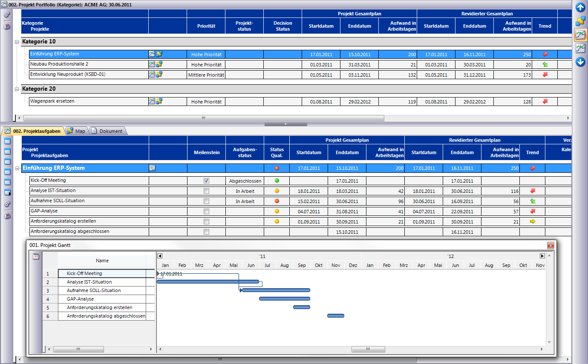Click the green status dot for Kick-Off Meeting
This screenshot has height=364, width=588.
pyautogui.click(x=277, y=181)
